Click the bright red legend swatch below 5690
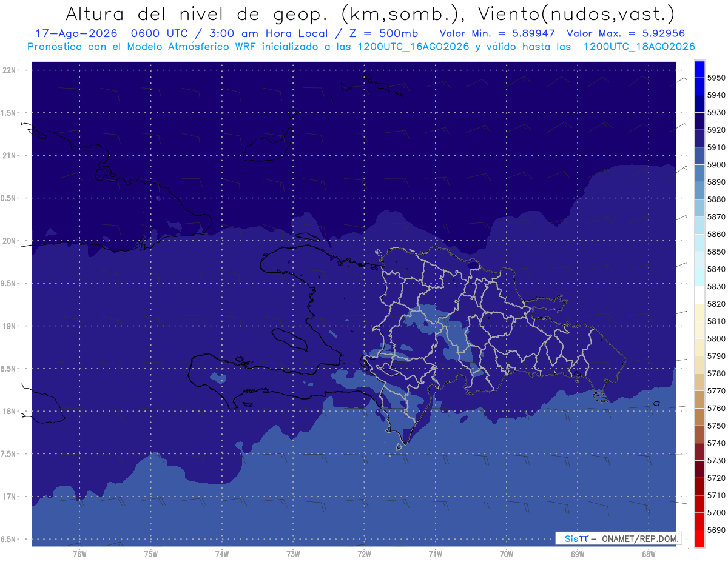Screen dimensions: 728x562 (x=699, y=538)
